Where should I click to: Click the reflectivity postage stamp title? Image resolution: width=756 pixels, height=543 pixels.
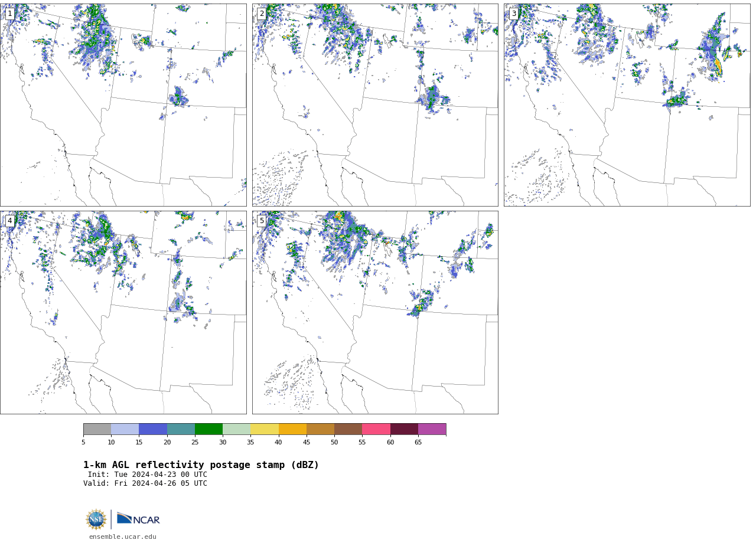pos(201,465)
